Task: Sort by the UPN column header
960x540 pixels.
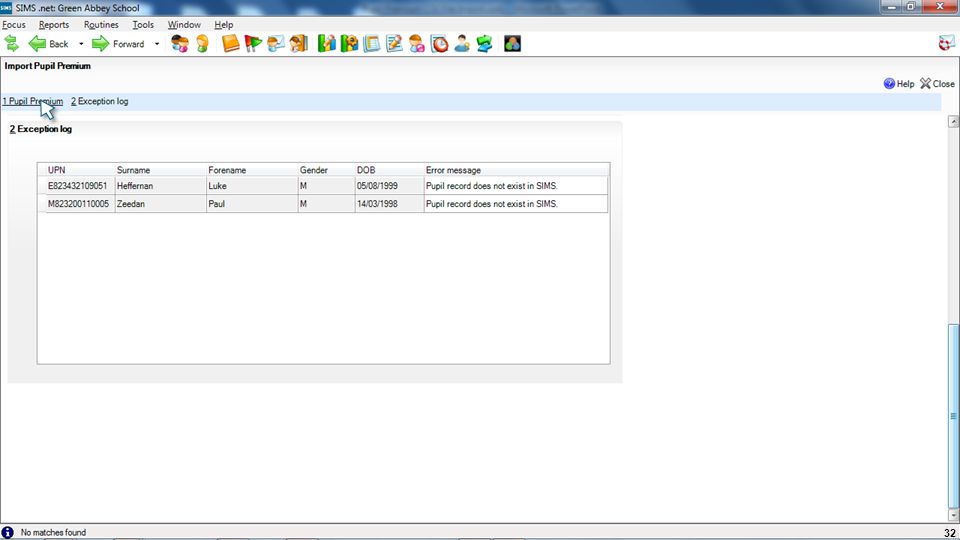Action: click(x=81, y=170)
